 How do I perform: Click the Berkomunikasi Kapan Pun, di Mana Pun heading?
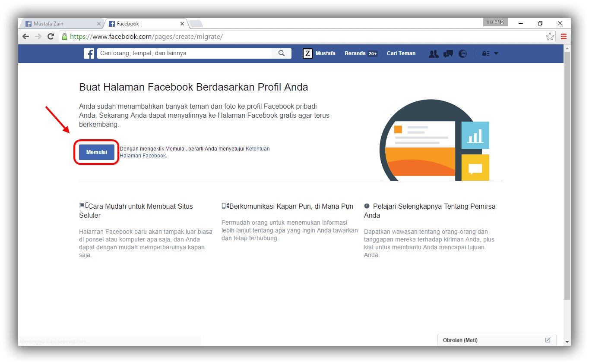tap(291, 206)
